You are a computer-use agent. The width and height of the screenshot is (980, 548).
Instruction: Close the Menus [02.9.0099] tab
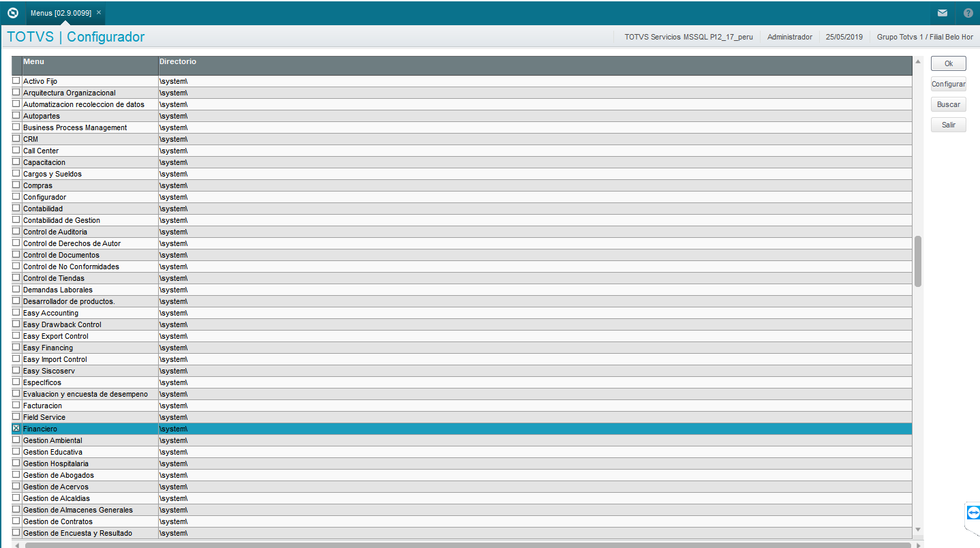[x=99, y=12]
